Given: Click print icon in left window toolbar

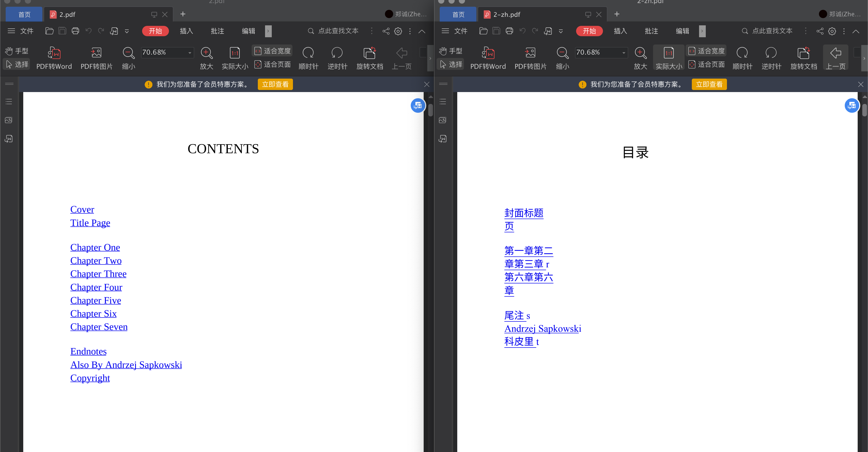Looking at the screenshot, I should 75,31.
